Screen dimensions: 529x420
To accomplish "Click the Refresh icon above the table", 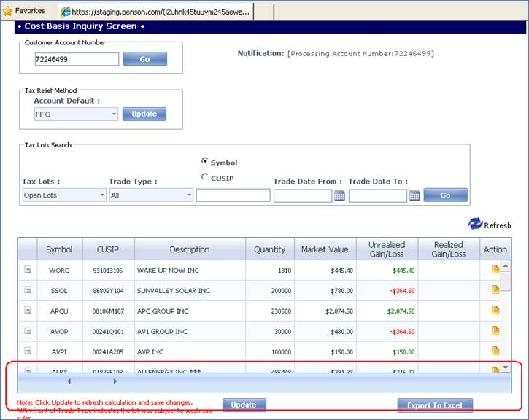I will point(476,224).
